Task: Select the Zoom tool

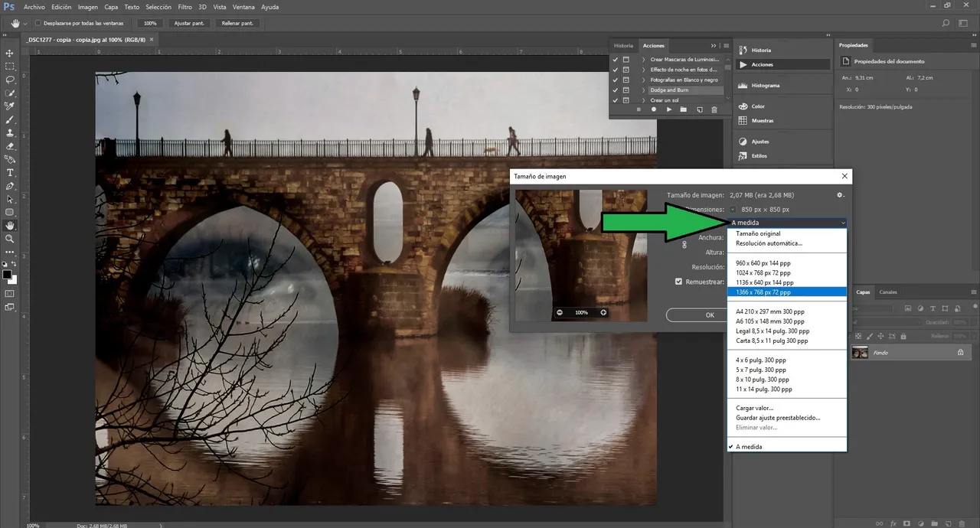Action: 10,239
